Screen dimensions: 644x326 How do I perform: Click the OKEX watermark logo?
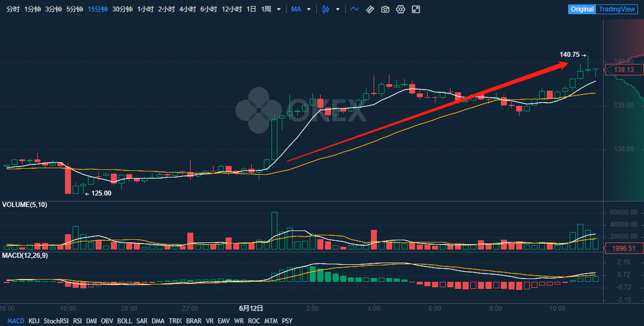[x=301, y=110]
